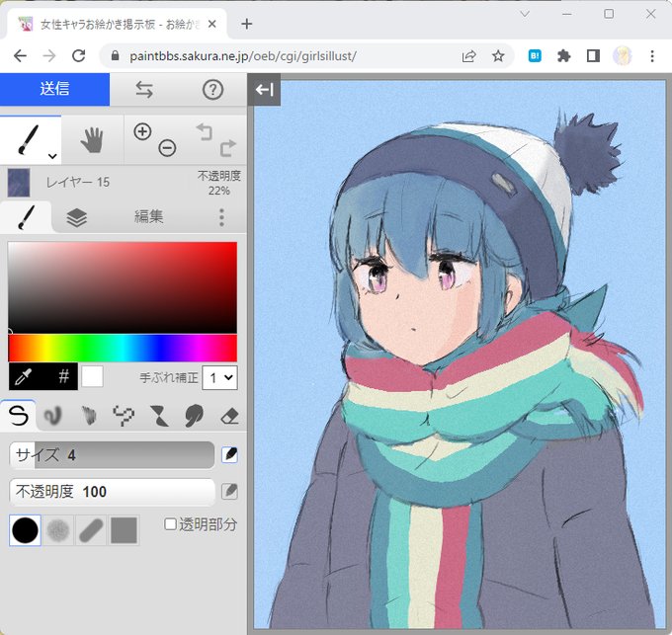Switch to the brush settings tab

27,216
